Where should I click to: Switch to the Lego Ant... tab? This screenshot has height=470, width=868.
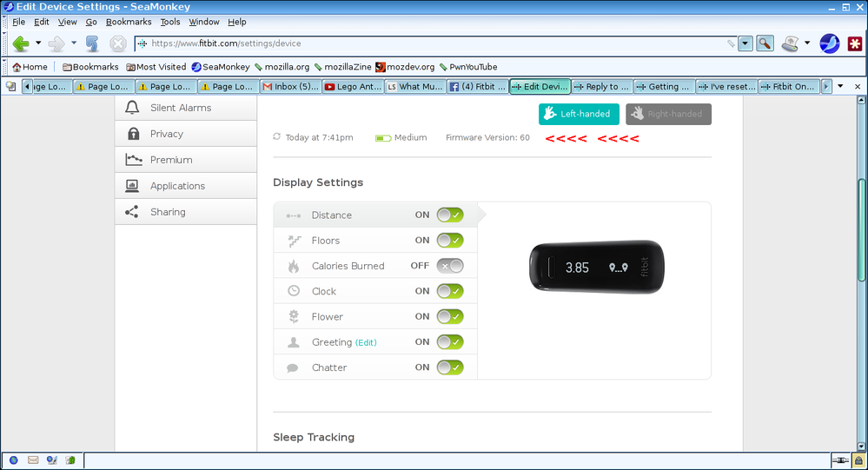[x=353, y=86]
